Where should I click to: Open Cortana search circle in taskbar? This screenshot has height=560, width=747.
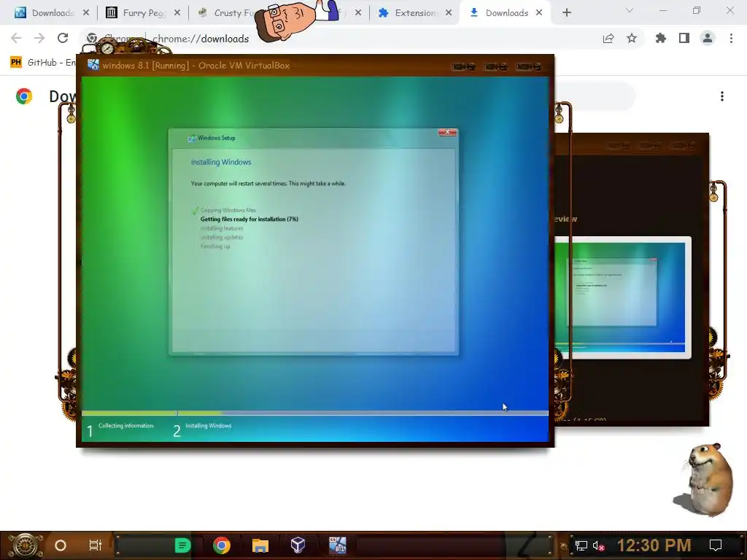[x=61, y=545]
